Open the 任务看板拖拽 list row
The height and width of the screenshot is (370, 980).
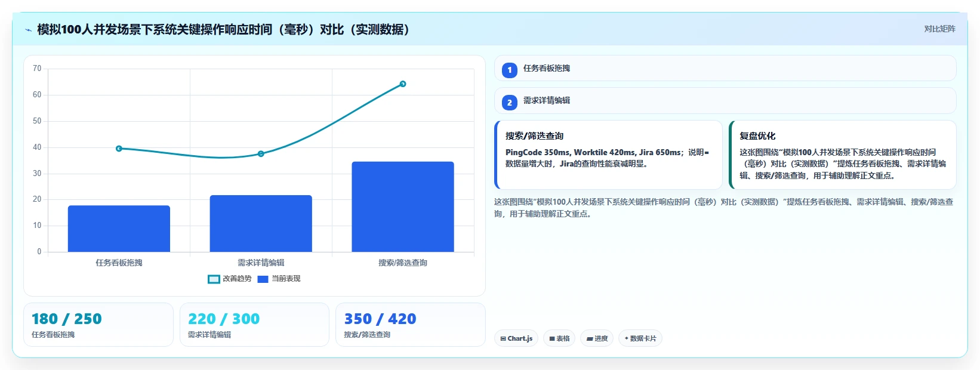(x=725, y=68)
